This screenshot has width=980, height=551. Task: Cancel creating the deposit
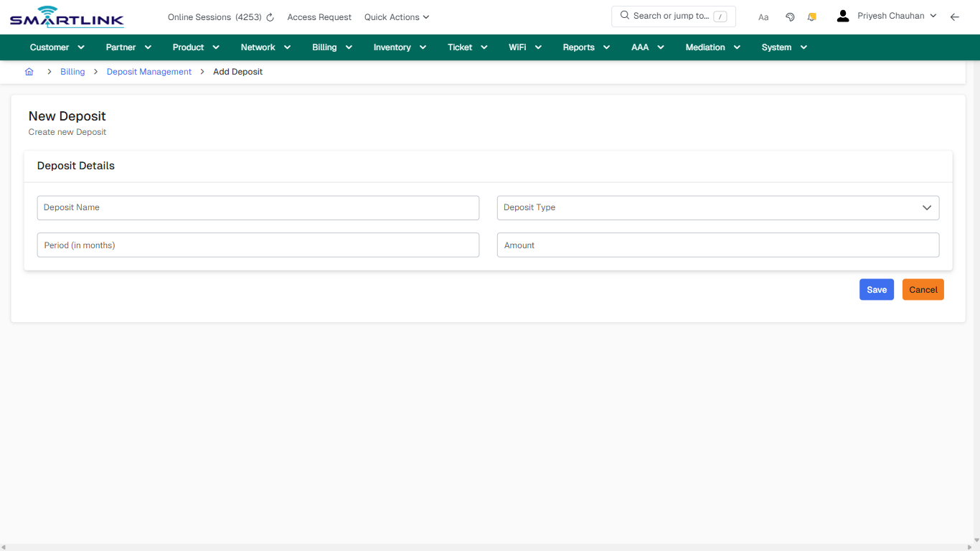(923, 289)
